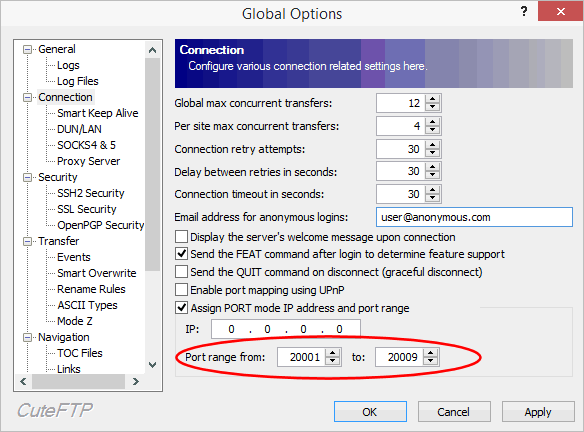Click the anonymous email address field
This screenshot has width=584, height=432.
point(474,217)
